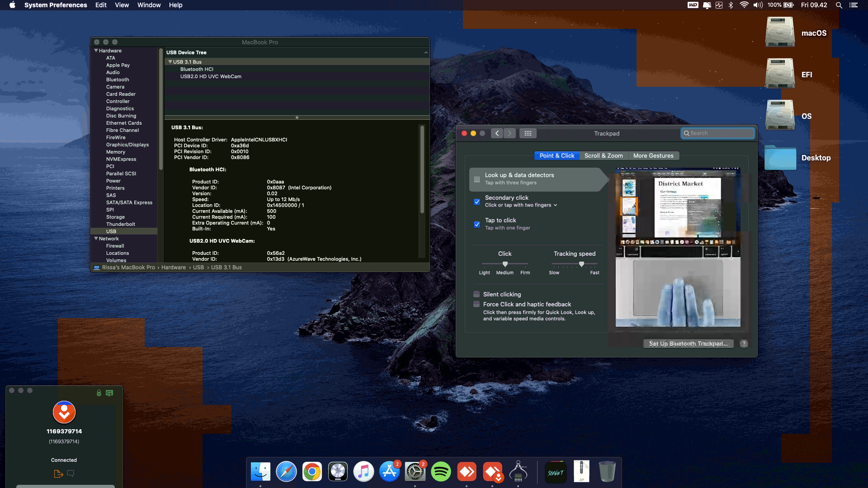This screenshot has width=868, height=488.
Task: Go back in Trackpad preferences window
Action: point(497,133)
